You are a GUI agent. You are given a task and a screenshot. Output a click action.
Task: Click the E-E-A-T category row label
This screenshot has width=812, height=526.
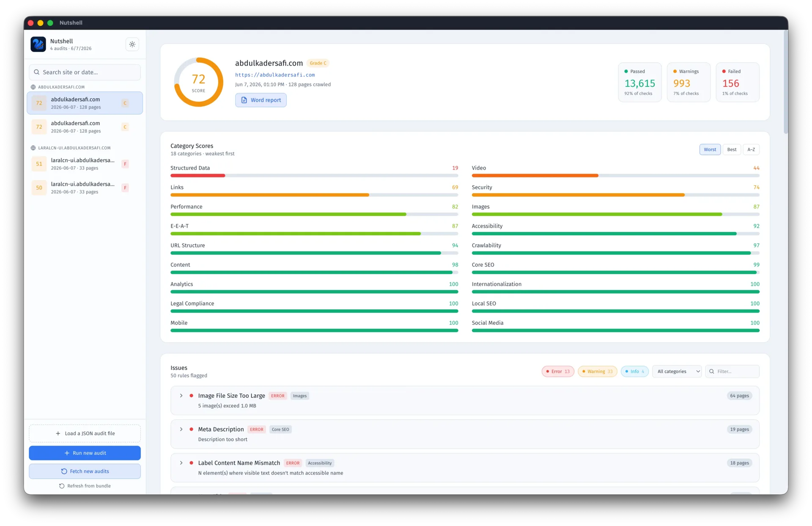[180, 226]
